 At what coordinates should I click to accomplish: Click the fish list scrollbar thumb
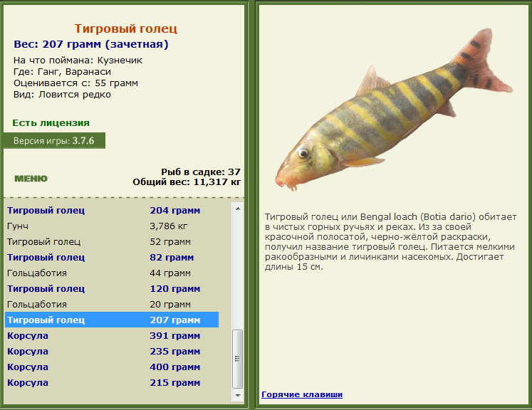[x=238, y=359]
